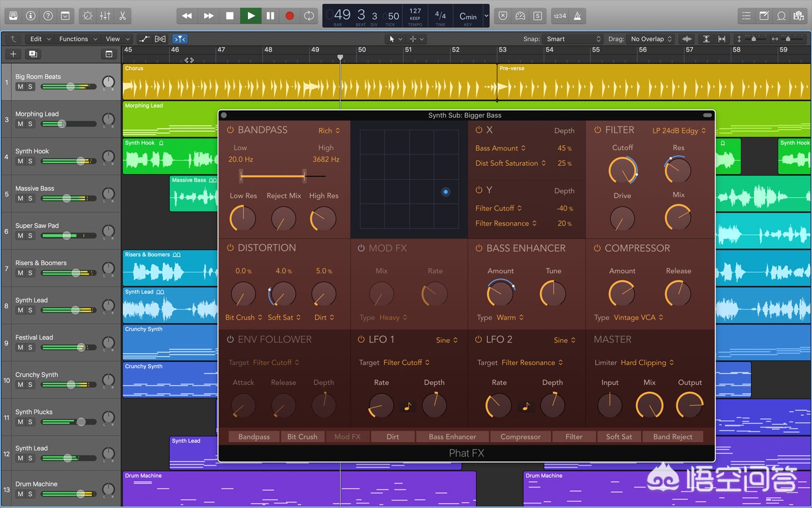Solo the Massive Bass track
812x508 pixels.
pyautogui.click(x=30, y=199)
